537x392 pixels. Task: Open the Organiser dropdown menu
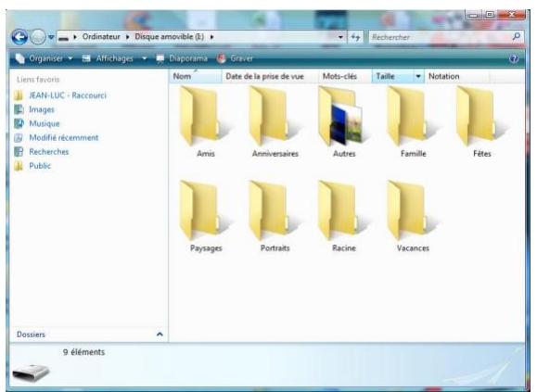pos(45,58)
